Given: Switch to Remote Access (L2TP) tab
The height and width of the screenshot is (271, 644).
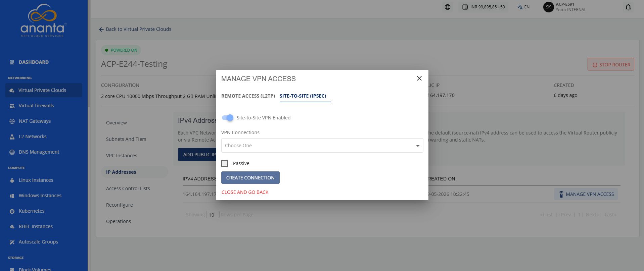Looking at the screenshot, I should point(248,96).
